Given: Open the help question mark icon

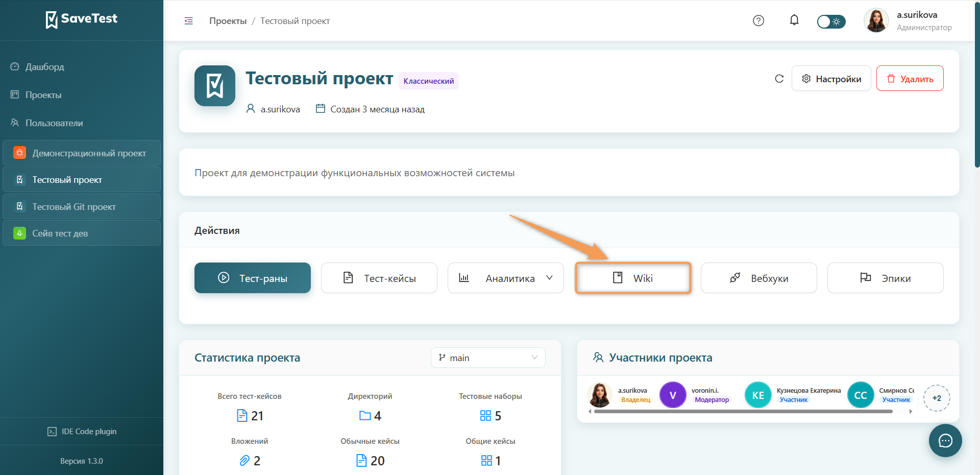Looking at the screenshot, I should coord(758,20).
